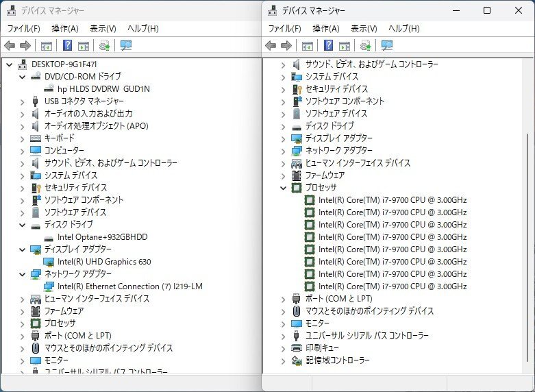Collapse the DVD/CD-ROM ドライブ node
Image resolution: width=535 pixels, height=392 pixels.
tap(23, 77)
